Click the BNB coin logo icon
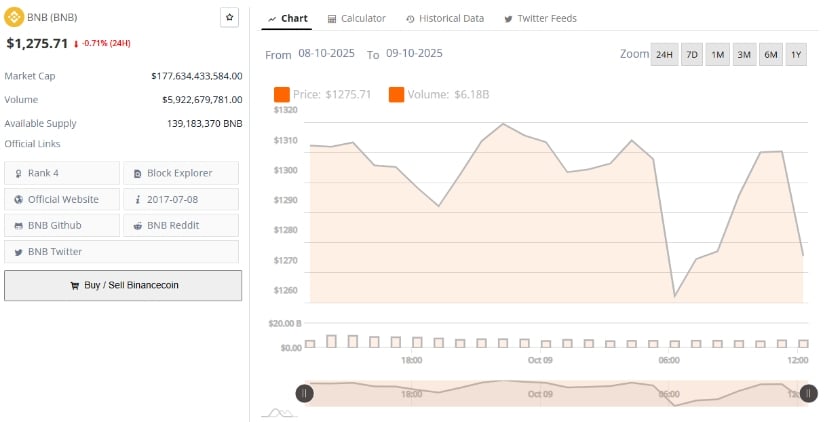 [x=12, y=18]
